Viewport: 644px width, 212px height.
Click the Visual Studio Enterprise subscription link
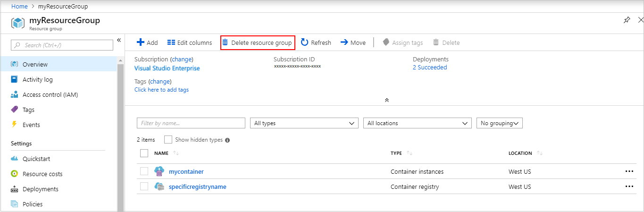click(x=167, y=68)
